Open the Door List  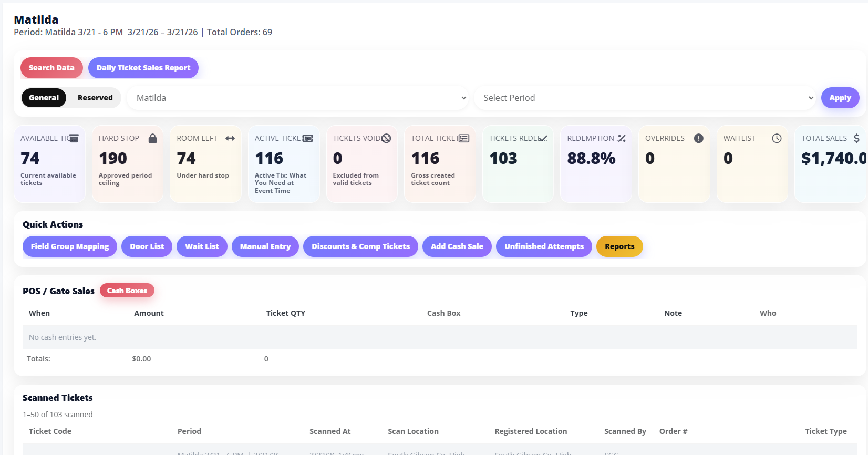147,246
